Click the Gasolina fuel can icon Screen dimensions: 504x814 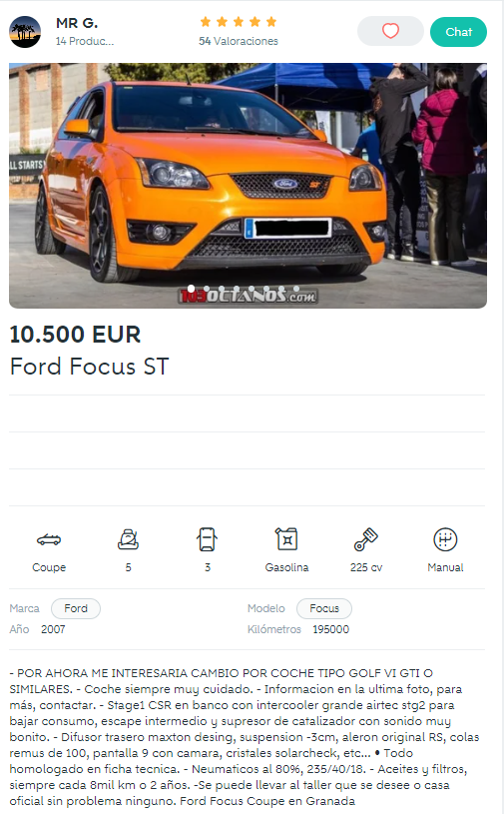click(286, 539)
